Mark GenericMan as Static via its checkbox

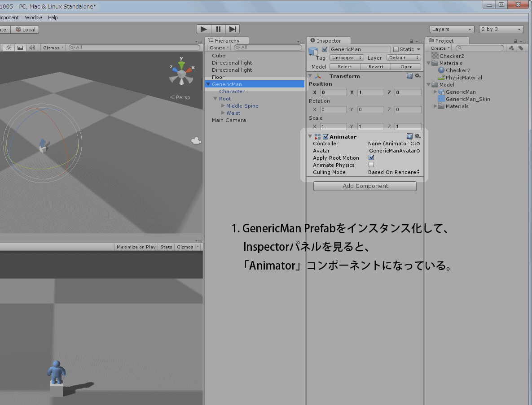pos(396,49)
